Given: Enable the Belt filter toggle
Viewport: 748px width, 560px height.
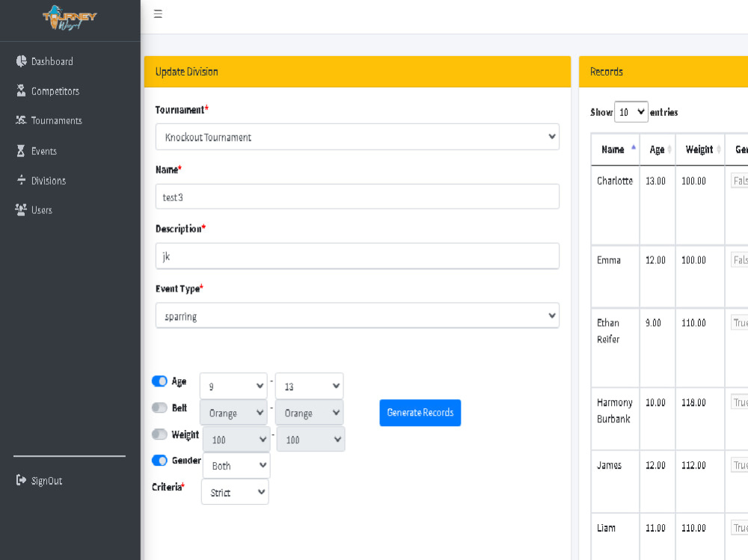Looking at the screenshot, I should (x=159, y=407).
